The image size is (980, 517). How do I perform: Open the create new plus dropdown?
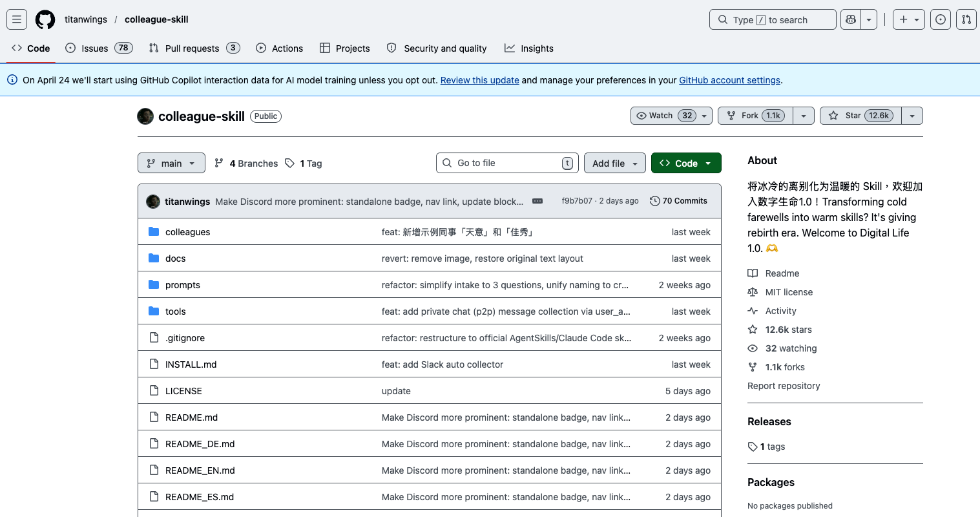coord(909,19)
